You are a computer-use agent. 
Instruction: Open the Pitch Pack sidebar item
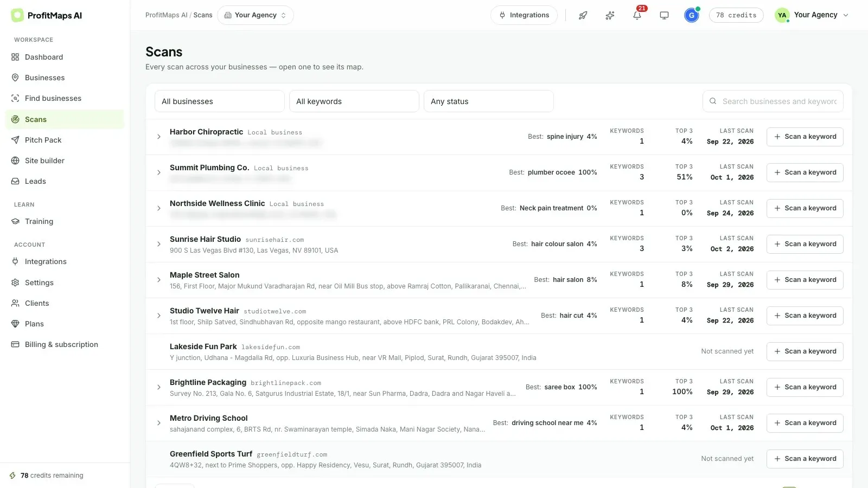click(65, 140)
